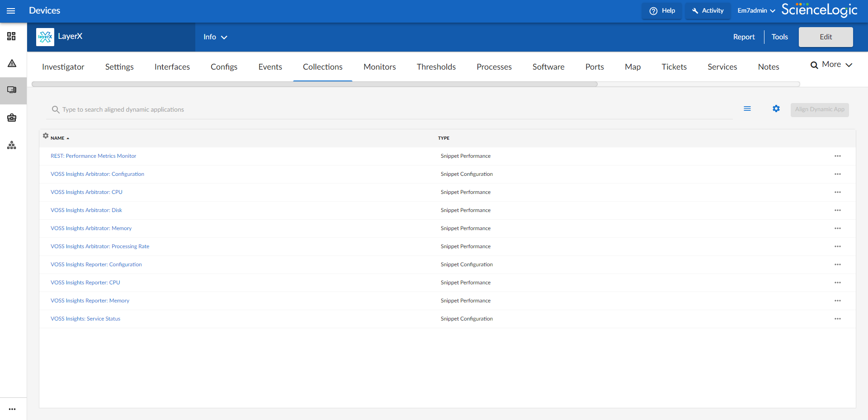Open the Activity wrench button
The width and height of the screenshot is (868, 420).
click(x=708, y=11)
